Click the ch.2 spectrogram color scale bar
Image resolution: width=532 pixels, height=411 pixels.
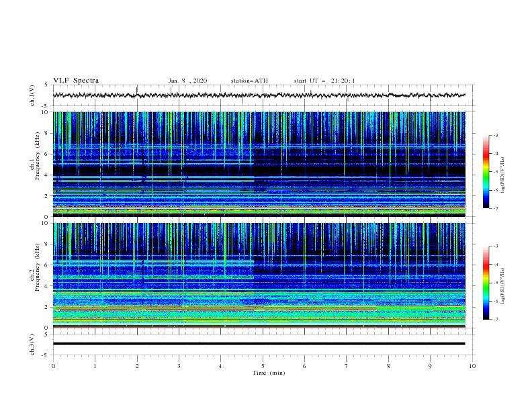[x=486, y=283]
